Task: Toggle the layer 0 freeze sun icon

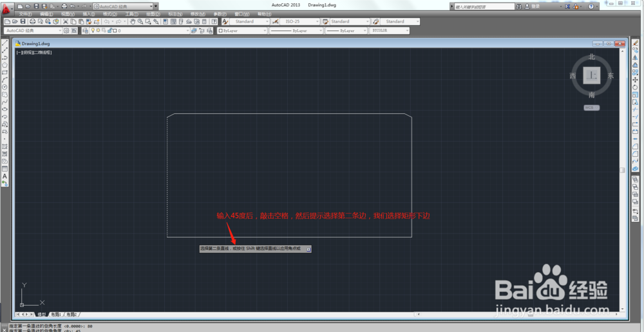Action: pos(98,30)
